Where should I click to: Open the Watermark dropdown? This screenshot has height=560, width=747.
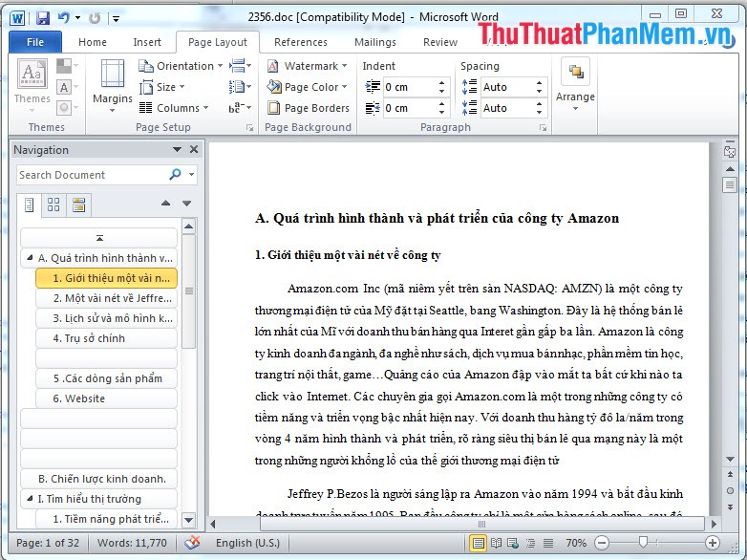307,66
